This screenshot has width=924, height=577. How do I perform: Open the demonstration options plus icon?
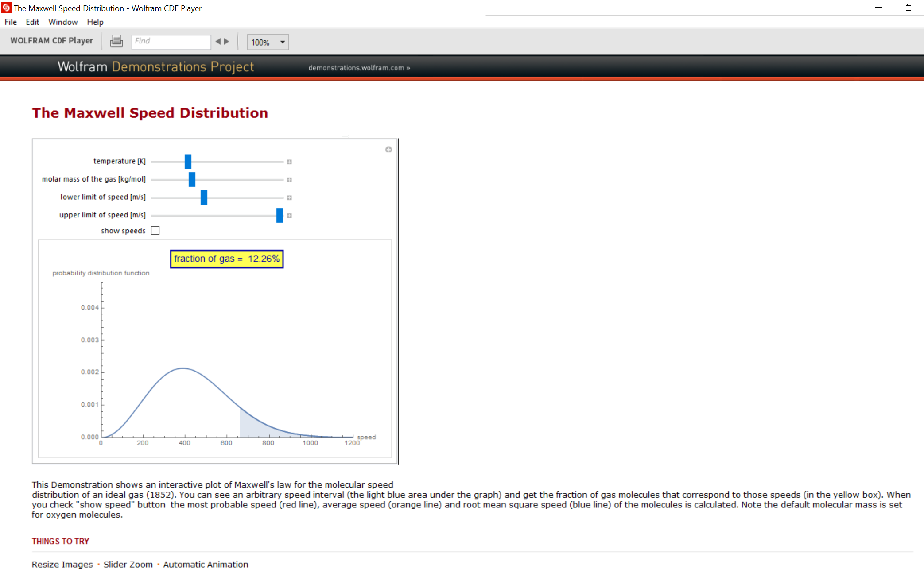[x=388, y=149]
